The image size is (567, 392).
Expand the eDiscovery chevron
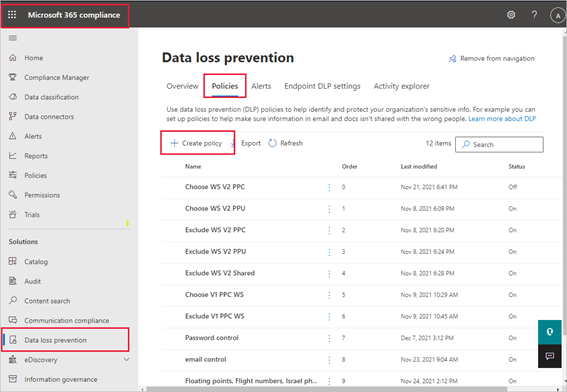126,359
